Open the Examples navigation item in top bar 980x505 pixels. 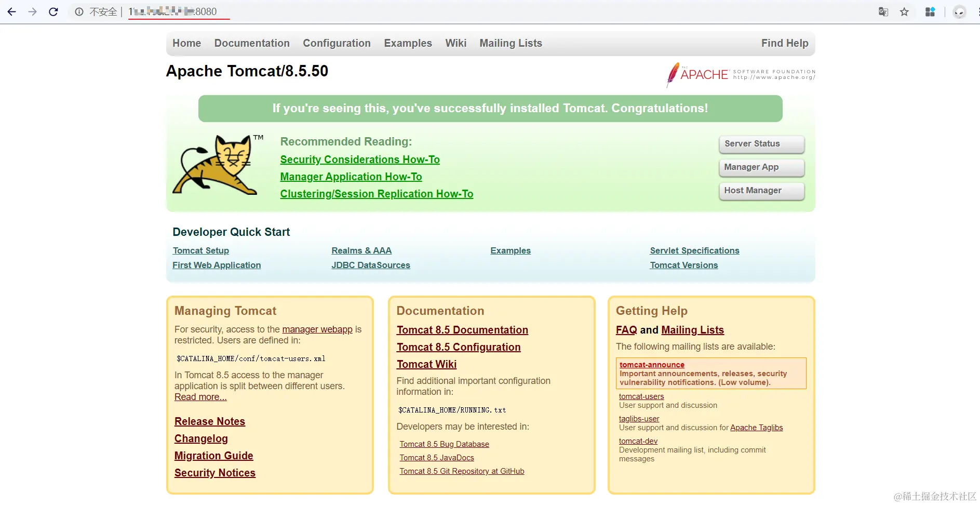(408, 43)
